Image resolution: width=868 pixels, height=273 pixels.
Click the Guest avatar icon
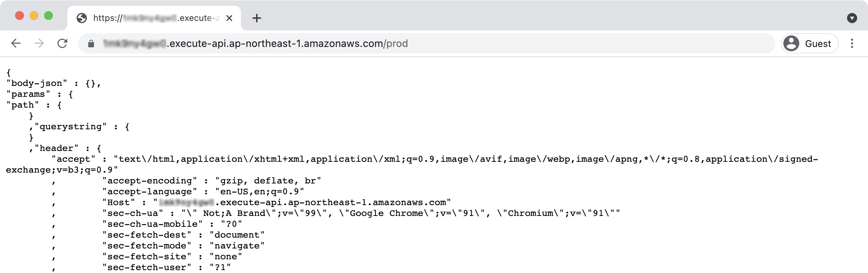point(791,43)
